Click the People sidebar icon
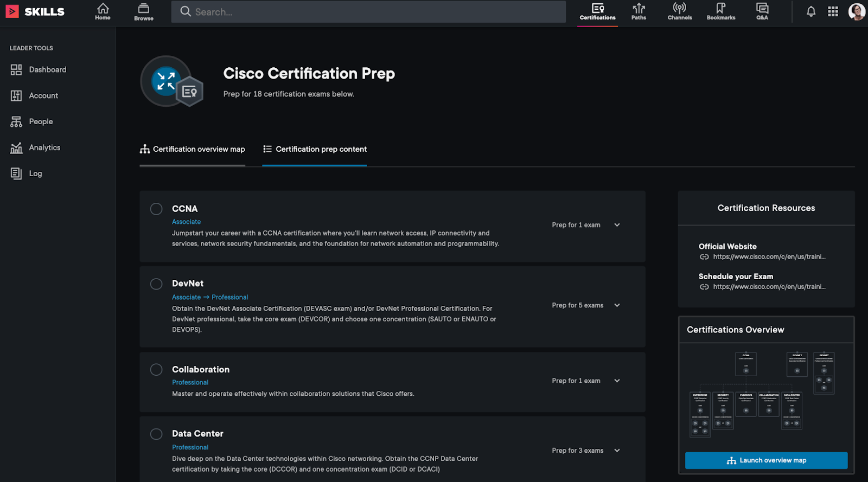Screen dimensions: 868x482 point(16,121)
